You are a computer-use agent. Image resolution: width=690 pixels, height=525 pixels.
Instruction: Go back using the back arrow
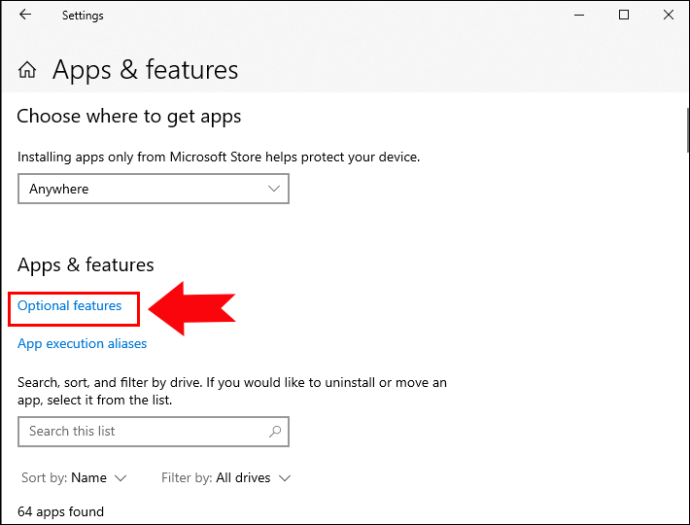click(x=25, y=15)
